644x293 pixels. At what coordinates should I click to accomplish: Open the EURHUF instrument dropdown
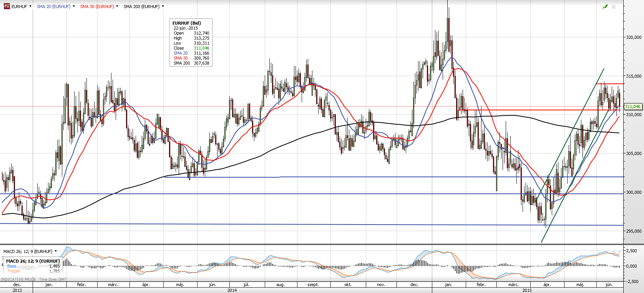(30, 7)
